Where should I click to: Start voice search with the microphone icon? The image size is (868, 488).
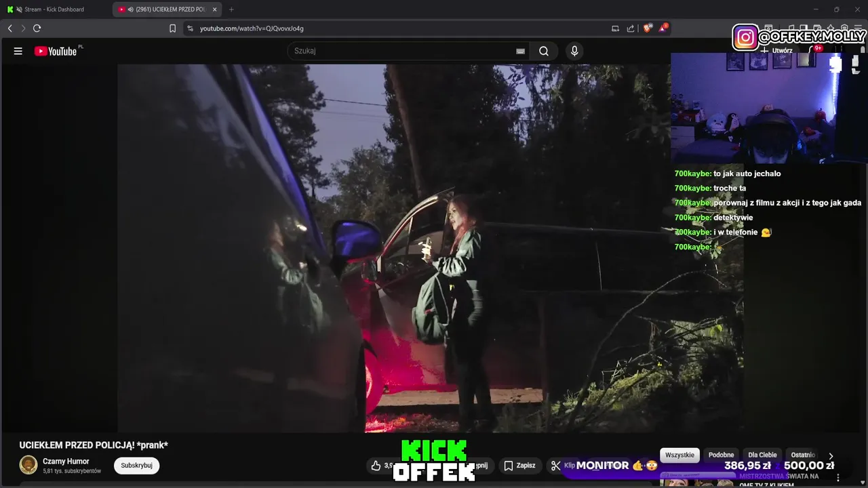coord(574,51)
